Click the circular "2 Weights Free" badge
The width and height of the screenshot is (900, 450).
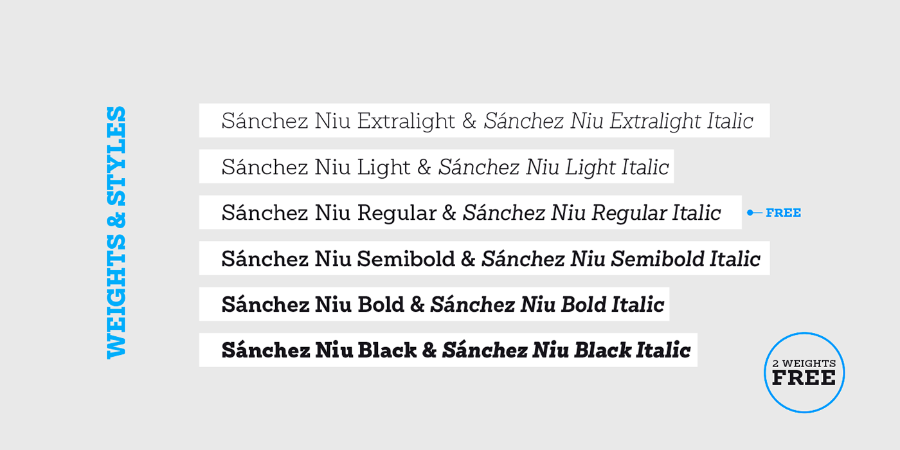(805, 372)
